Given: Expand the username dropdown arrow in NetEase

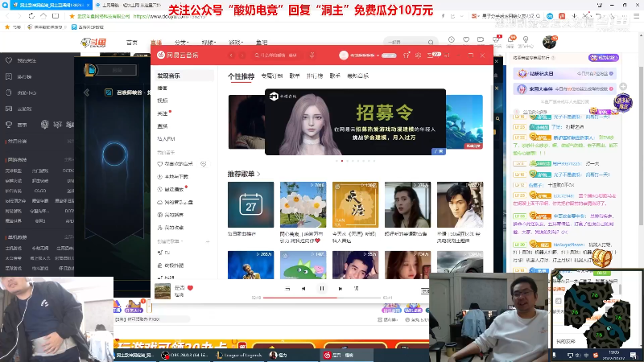Looking at the screenshot, I should (378, 56).
